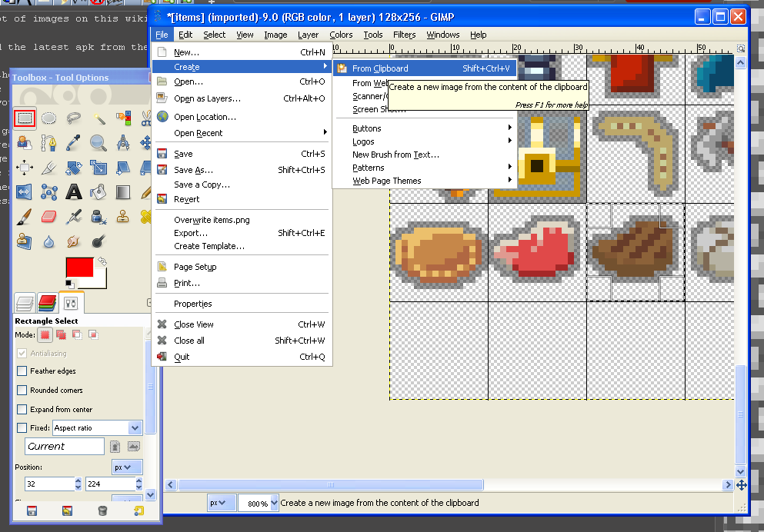This screenshot has width=764, height=532.
Task: Enable Expand from center checkbox
Action: click(x=22, y=409)
